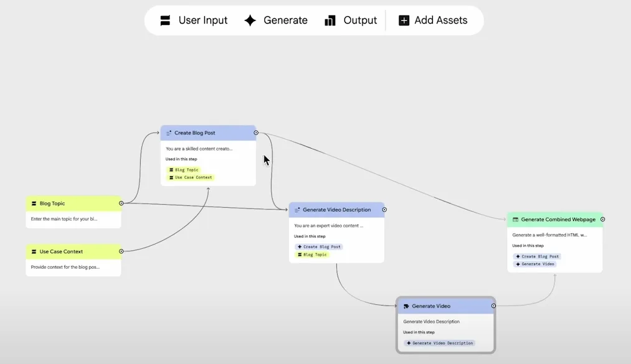Click the Generate Video node type icon
The height and width of the screenshot is (364, 631).
pos(406,306)
